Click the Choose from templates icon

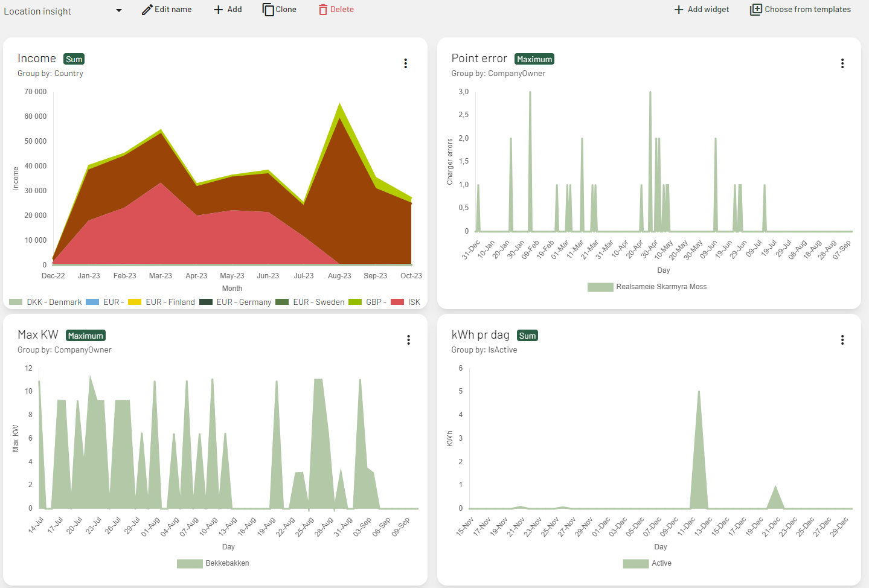(x=755, y=10)
